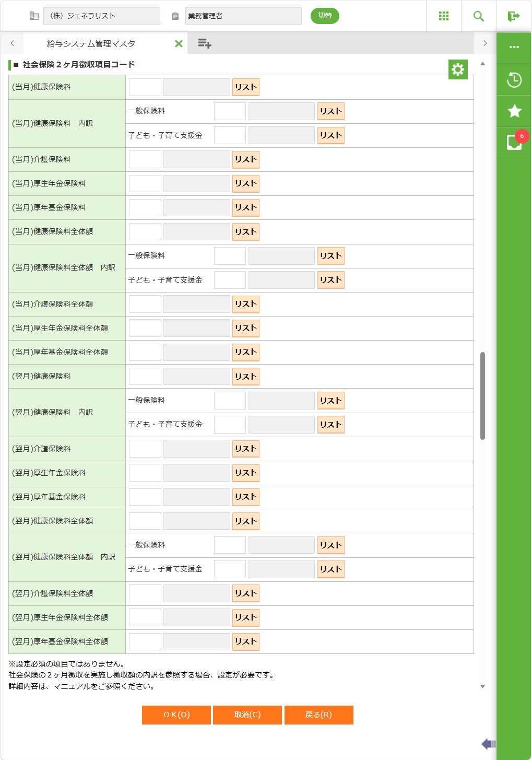The height and width of the screenshot is (760, 532).
Task: Click code input for (当月)介護保険料
Action: [x=145, y=159]
